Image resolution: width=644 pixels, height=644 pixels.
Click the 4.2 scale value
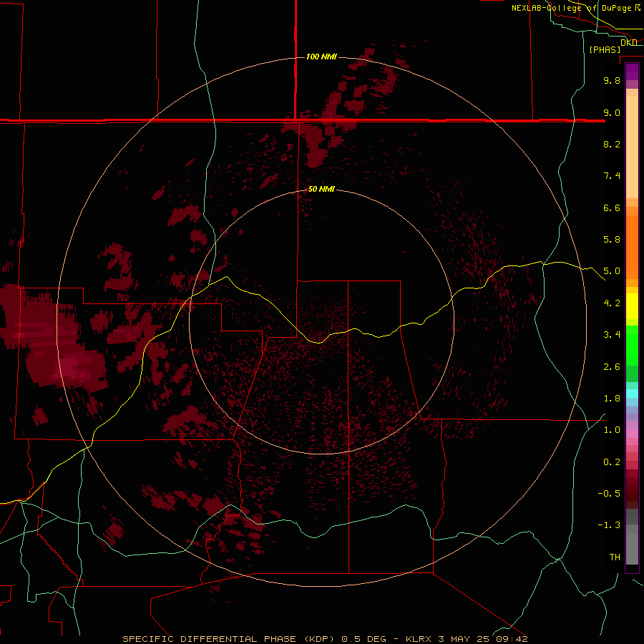coord(612,303)
